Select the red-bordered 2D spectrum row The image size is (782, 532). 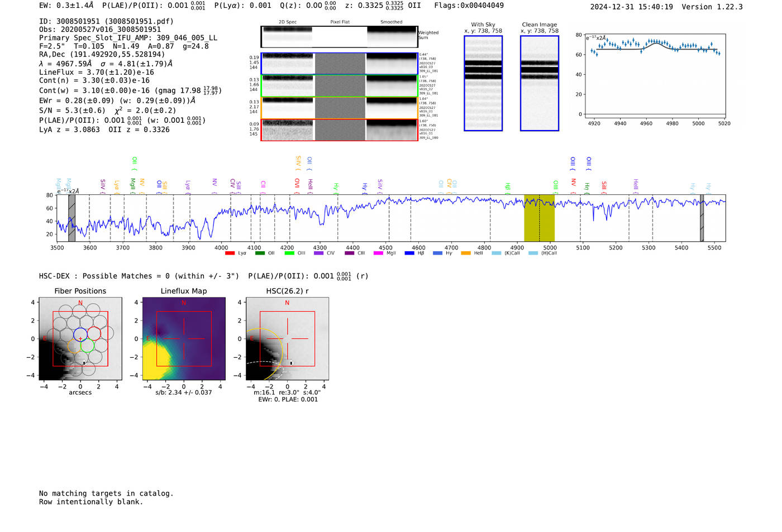tap(339, 130)
